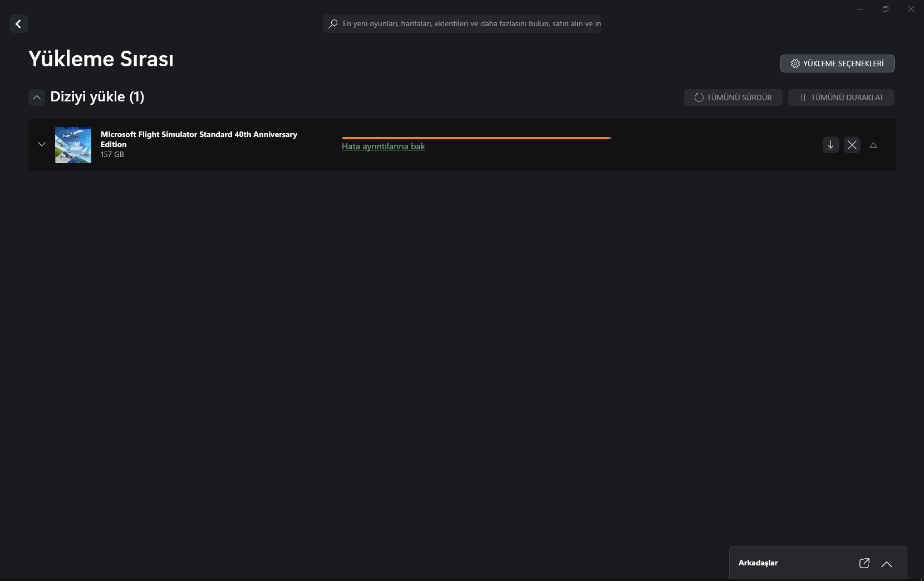Viewport: 924px width, 581px height.
Task: Focus the store search field
Action: pos(462,24)
